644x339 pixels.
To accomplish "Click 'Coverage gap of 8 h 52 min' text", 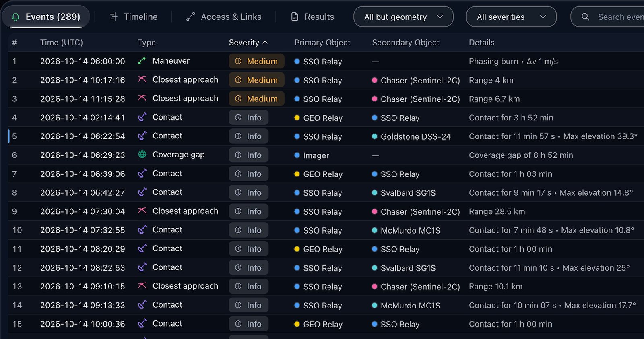I will 521,155.
